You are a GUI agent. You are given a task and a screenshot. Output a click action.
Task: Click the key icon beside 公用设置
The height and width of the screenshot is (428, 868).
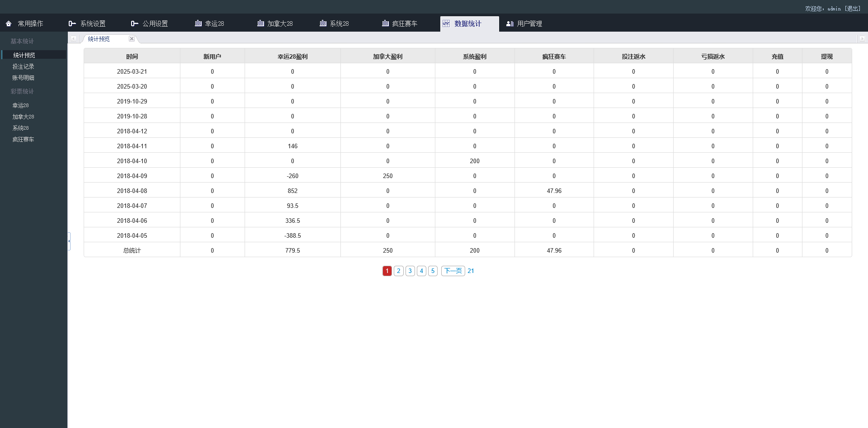pos(134,23)
